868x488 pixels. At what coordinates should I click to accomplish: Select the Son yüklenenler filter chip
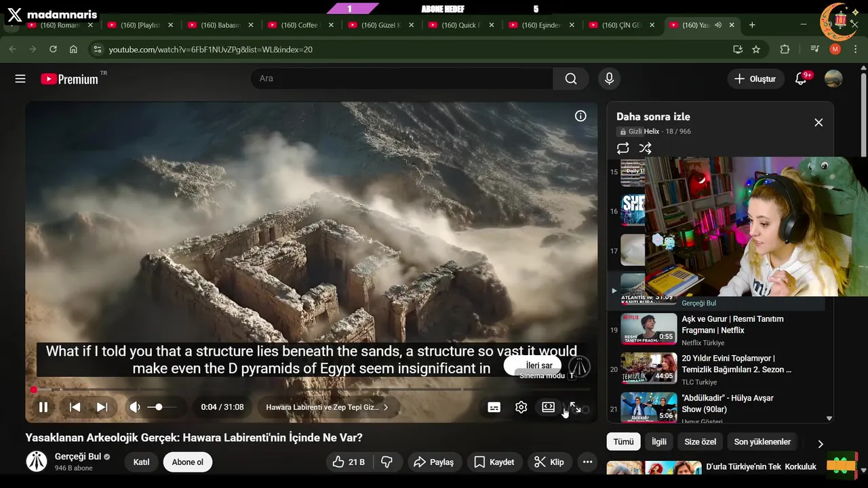[x=762, y=442]
